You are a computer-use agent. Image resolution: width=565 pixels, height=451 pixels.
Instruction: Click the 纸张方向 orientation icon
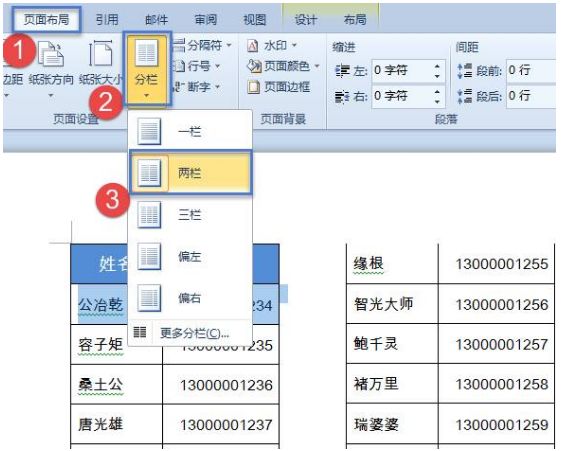coord(51,55)
